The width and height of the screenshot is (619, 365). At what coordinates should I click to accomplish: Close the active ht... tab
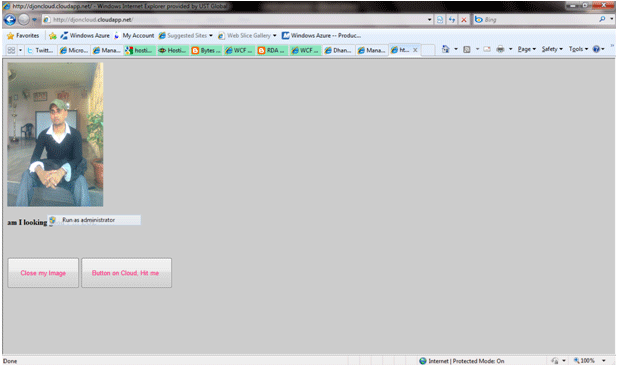415,50
